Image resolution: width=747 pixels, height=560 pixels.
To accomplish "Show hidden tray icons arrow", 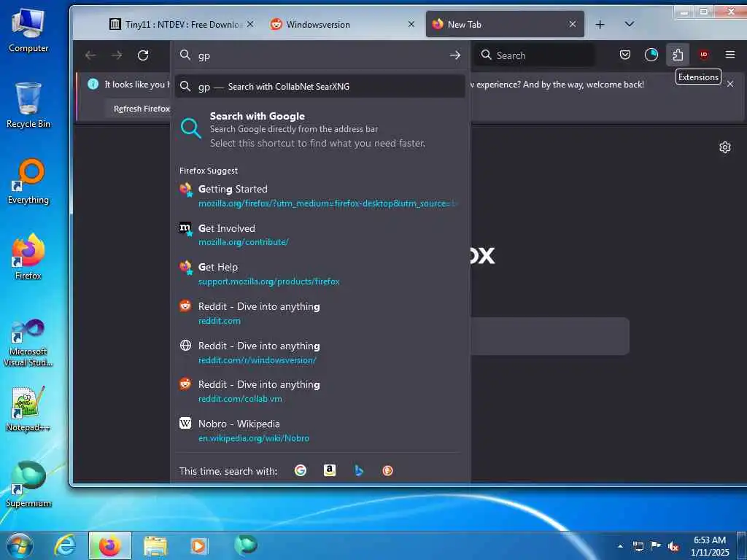I will 620,546.
